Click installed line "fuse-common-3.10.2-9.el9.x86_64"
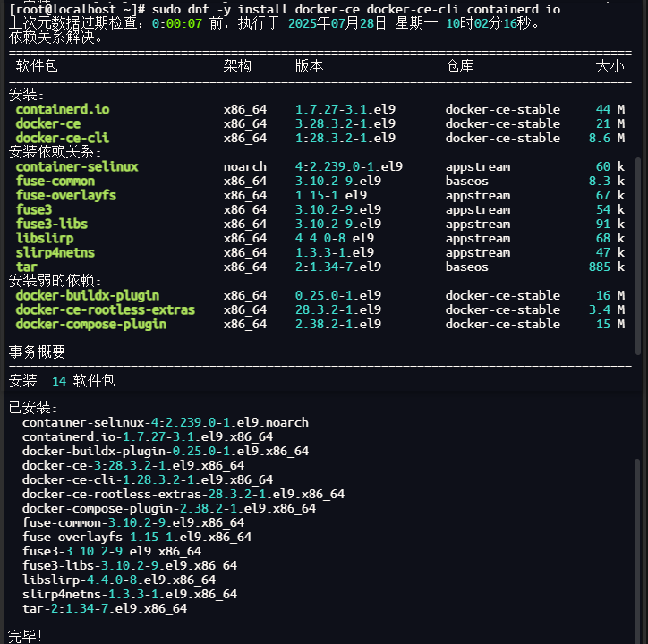The image size is (648, 644). (x=133, y=522)
